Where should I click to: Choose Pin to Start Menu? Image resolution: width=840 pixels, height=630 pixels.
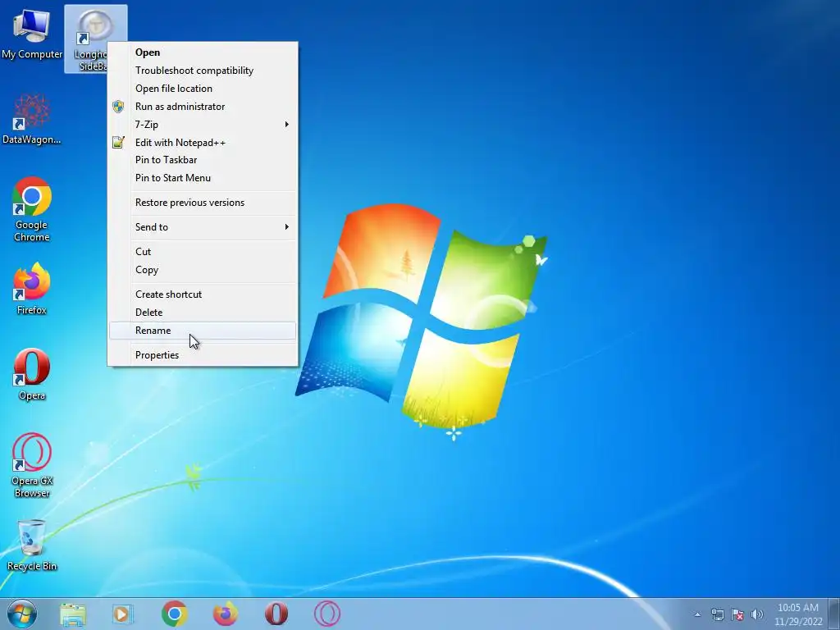tap(203, 178)
